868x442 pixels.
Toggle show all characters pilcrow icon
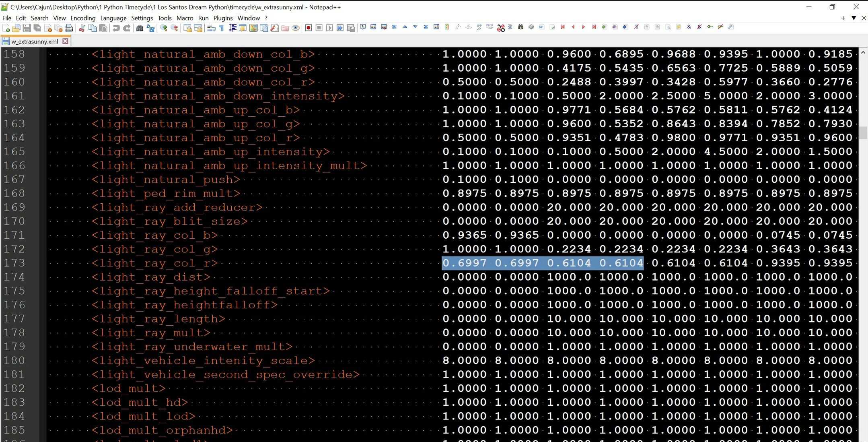pyautogui.click(x=222, y=28)
